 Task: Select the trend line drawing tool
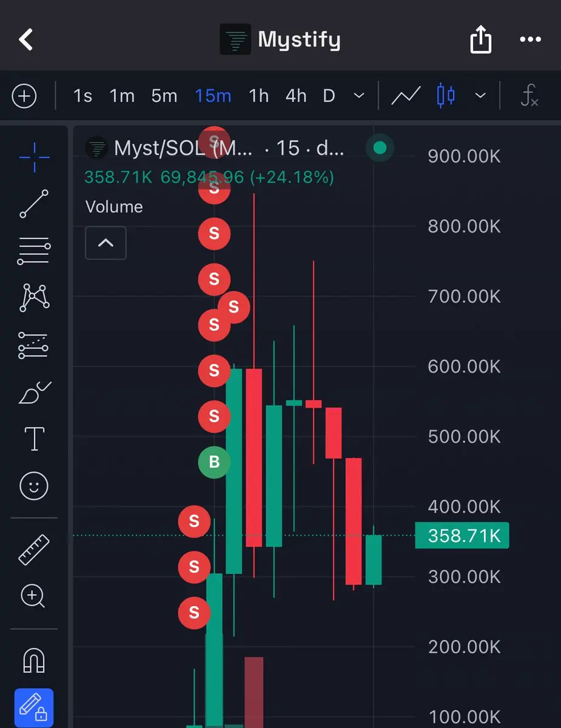[34, 203]
